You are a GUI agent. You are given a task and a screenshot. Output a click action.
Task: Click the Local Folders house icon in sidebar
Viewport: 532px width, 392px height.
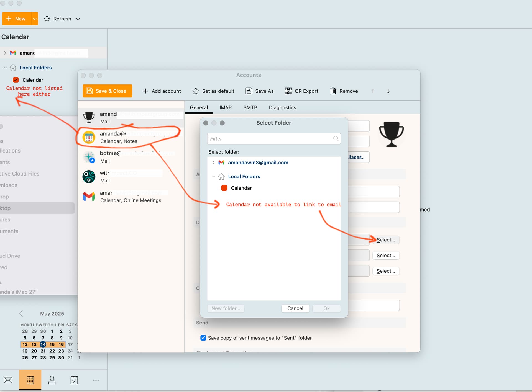coord(13,68)
